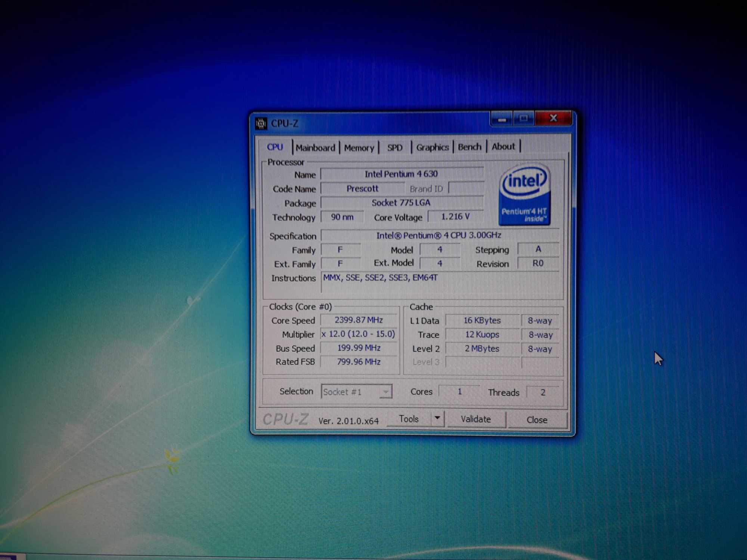Click the Tools button
This screenshot has width=747, height=560.
click(x=409, y=419)
